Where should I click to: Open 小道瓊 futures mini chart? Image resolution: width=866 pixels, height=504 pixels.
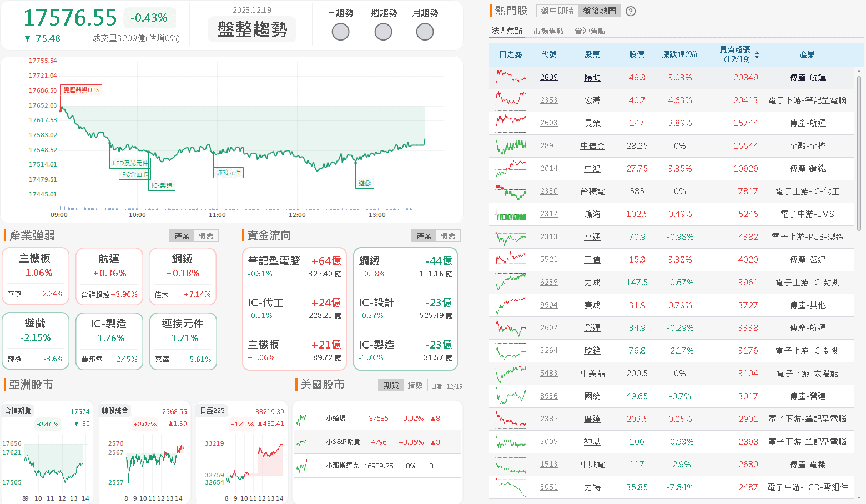click(x=308, y=419)
